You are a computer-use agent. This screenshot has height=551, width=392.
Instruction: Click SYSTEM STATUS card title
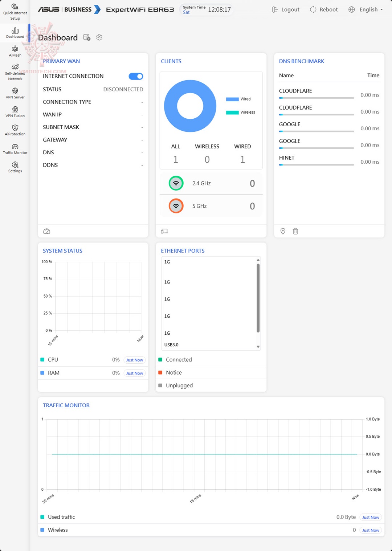62,251
